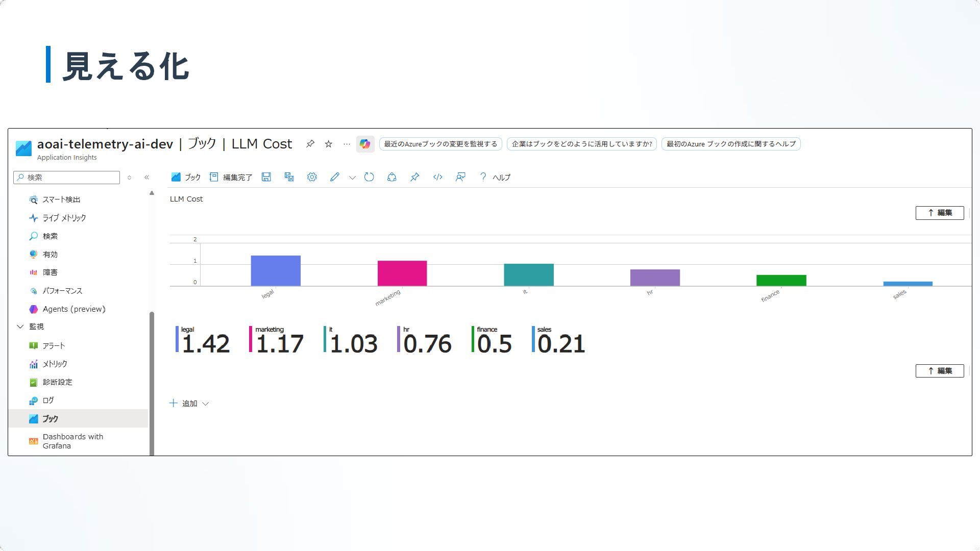Open the Copilot icon in header
This screenshot has height=551, width=980.
point(365,144)
